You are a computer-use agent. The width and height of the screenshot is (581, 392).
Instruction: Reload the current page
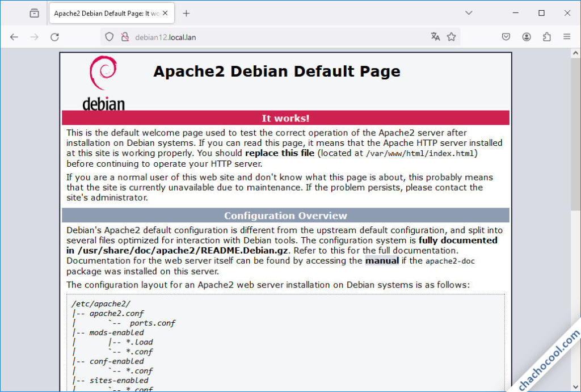click(54, 36)
